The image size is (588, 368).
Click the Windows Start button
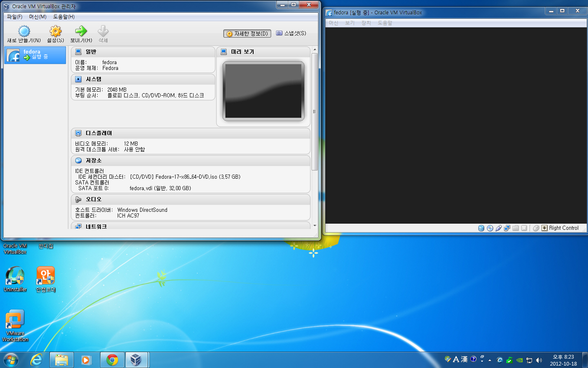coord(11,360)
